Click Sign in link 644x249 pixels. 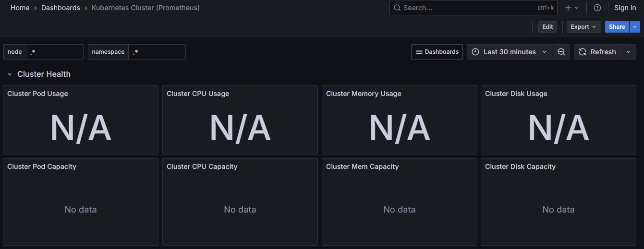click(625, 8)
